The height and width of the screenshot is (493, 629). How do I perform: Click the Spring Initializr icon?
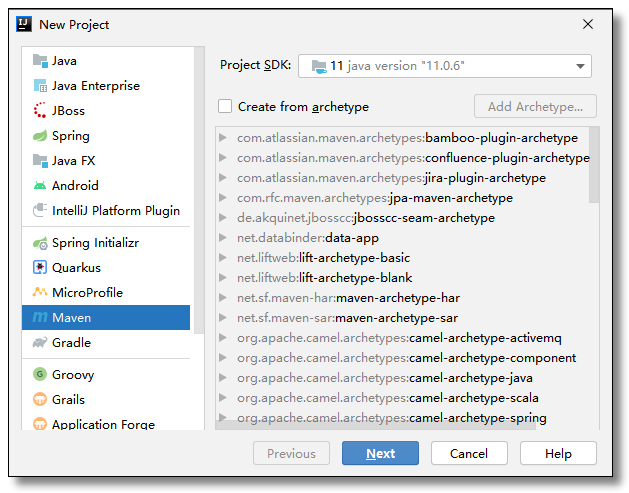coord(40,243)
